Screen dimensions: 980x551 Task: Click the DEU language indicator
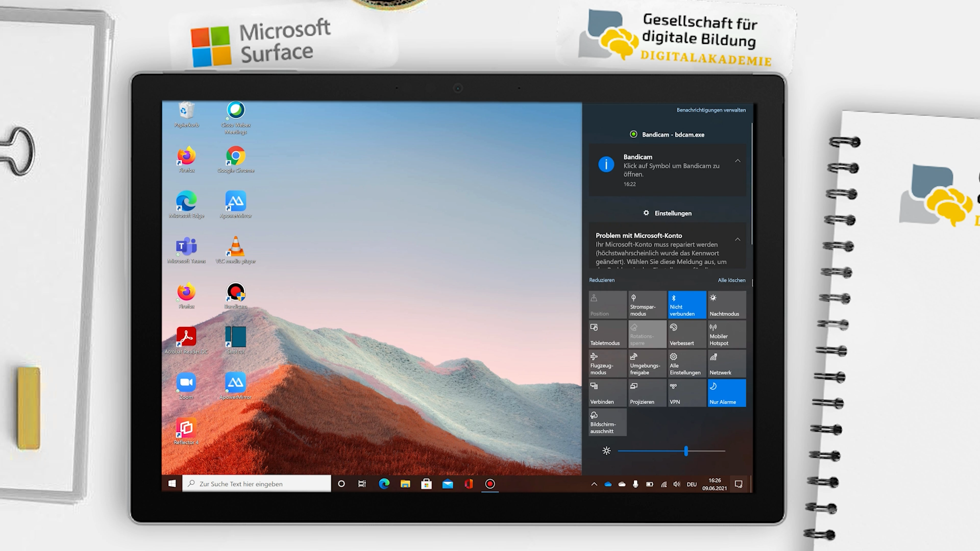coord(692,484)
